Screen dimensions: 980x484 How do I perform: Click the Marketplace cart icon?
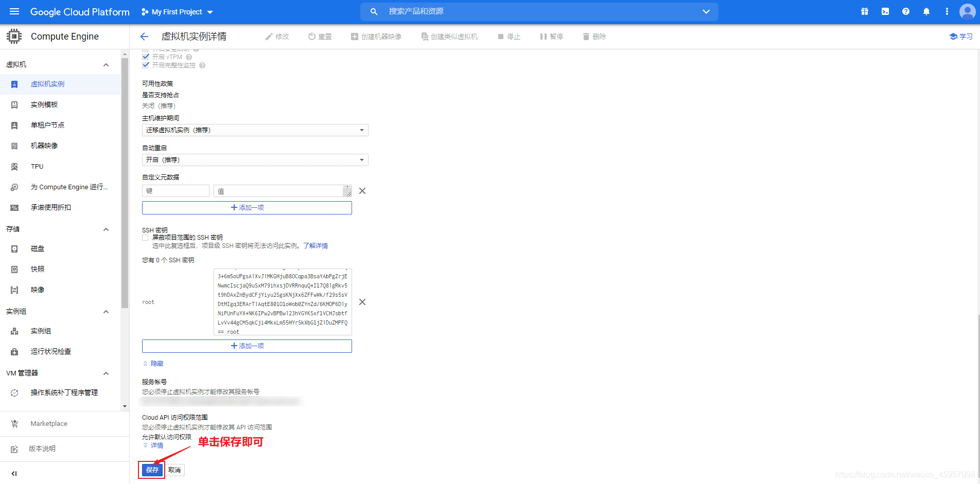pyautogui.click(x=14, y=424)
